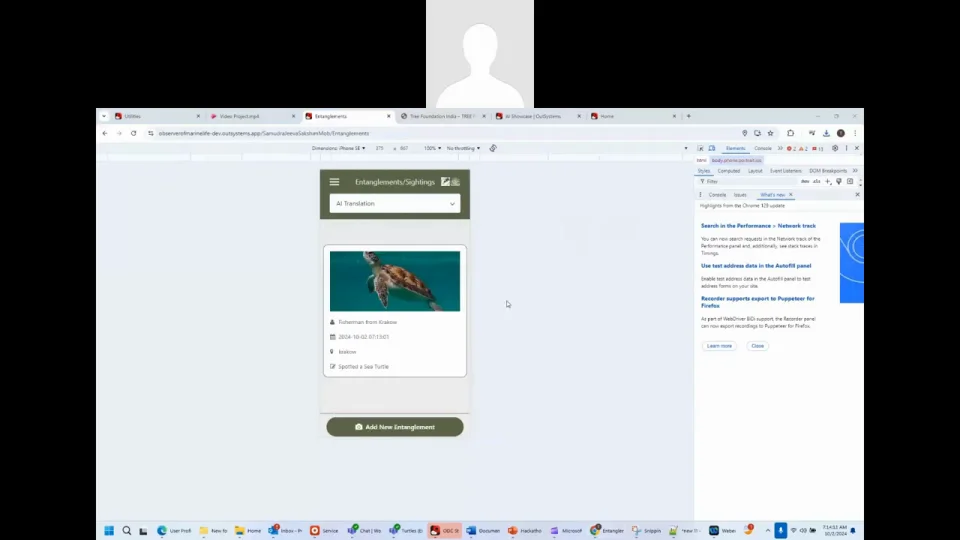Click the new style rule plus icon

click(x=828, y=182)
